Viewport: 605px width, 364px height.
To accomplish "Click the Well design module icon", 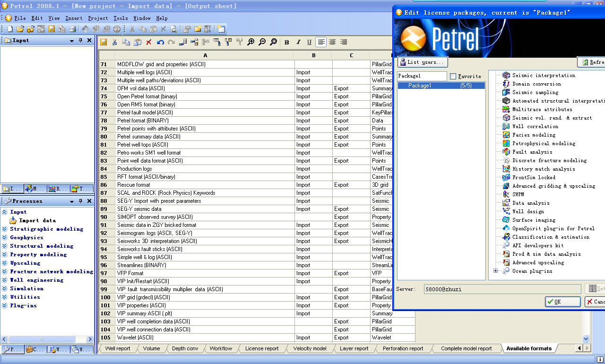I will (x=506, y=211).
